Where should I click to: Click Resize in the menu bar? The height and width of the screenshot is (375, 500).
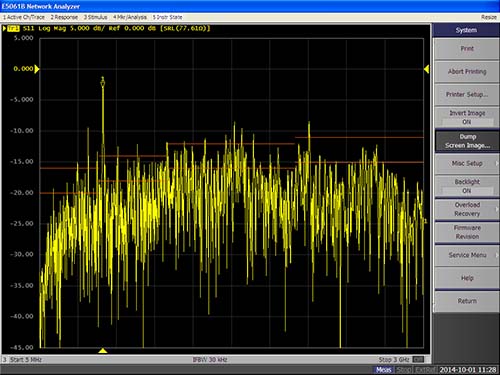489,17
